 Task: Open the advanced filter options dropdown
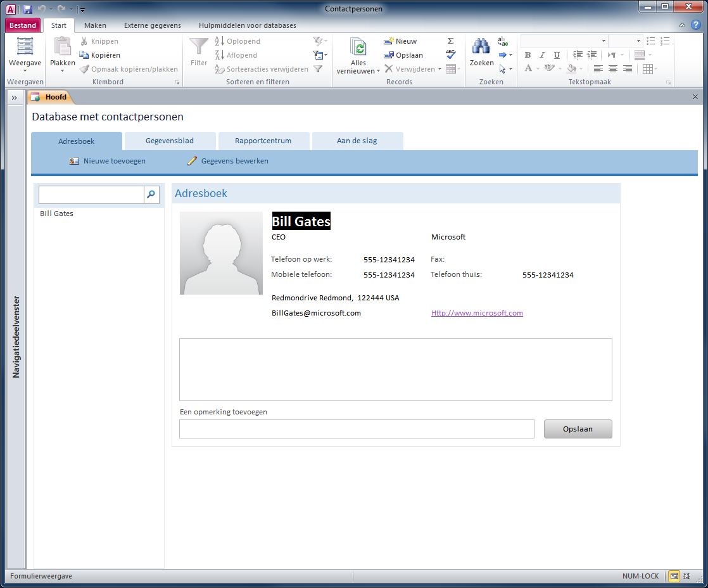[320, 55]
